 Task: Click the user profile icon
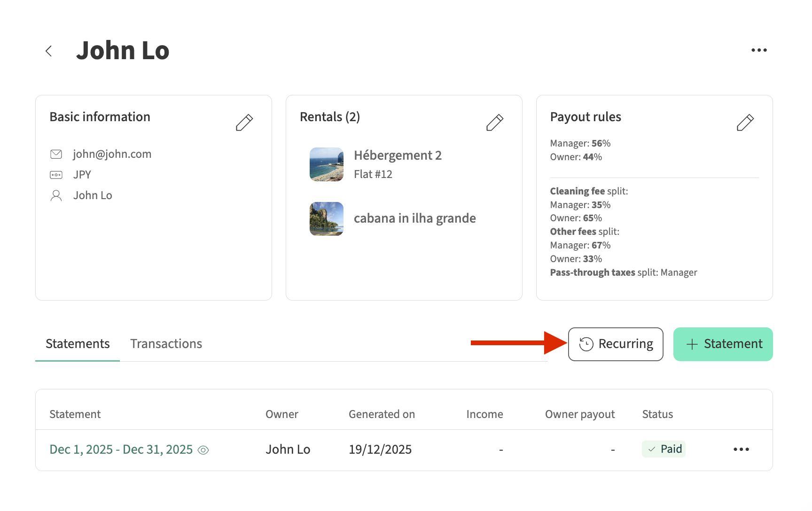click(56, 195)
